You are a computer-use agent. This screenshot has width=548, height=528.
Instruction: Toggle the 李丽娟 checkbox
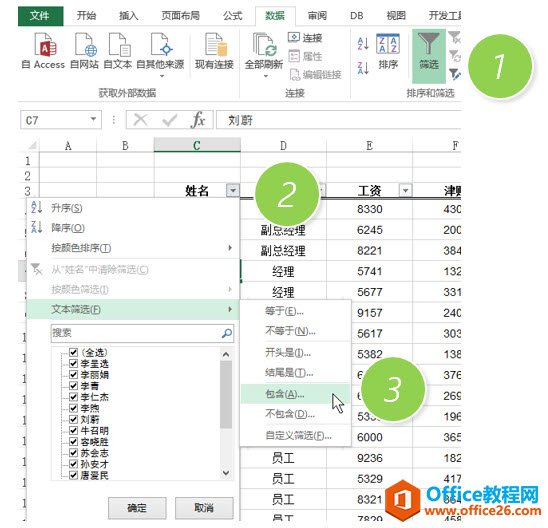coord(73,375)
